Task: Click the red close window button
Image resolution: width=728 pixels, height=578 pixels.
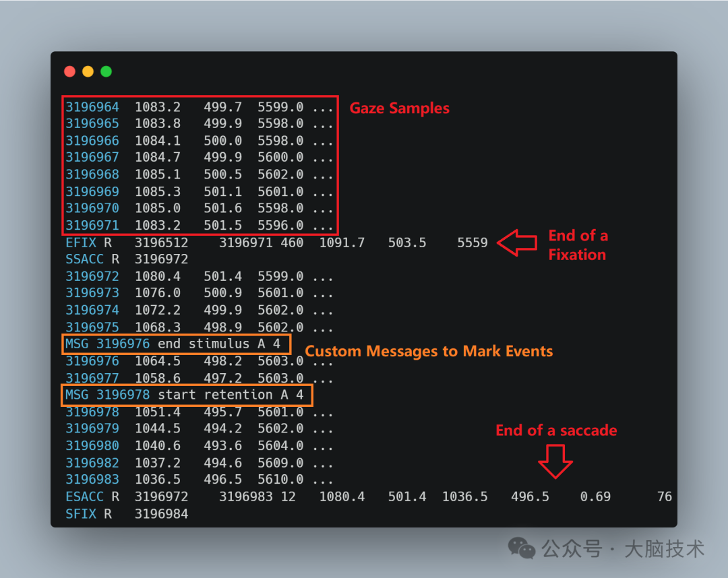Action: (x=69, y=71)
